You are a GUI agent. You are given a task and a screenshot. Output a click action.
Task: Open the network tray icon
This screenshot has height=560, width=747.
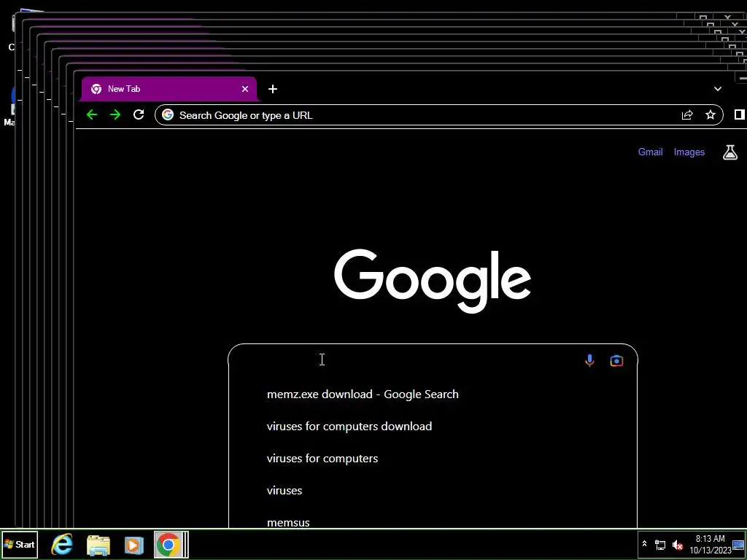point(659,545)
